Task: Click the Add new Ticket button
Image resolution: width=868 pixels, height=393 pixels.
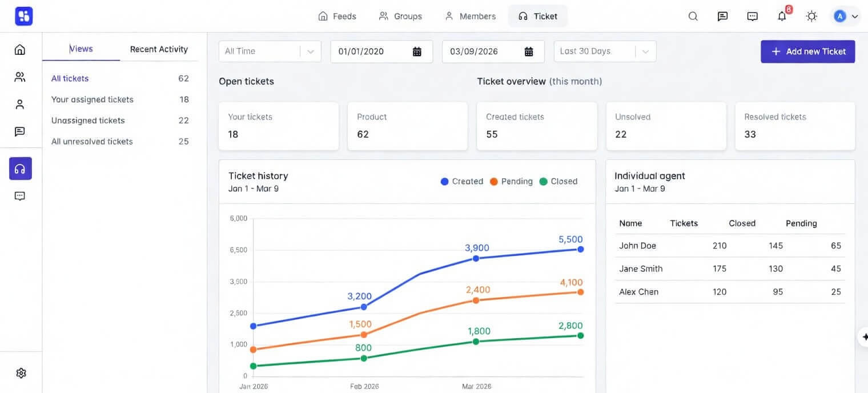Action: pyautogui.click(x=808, y=51)
